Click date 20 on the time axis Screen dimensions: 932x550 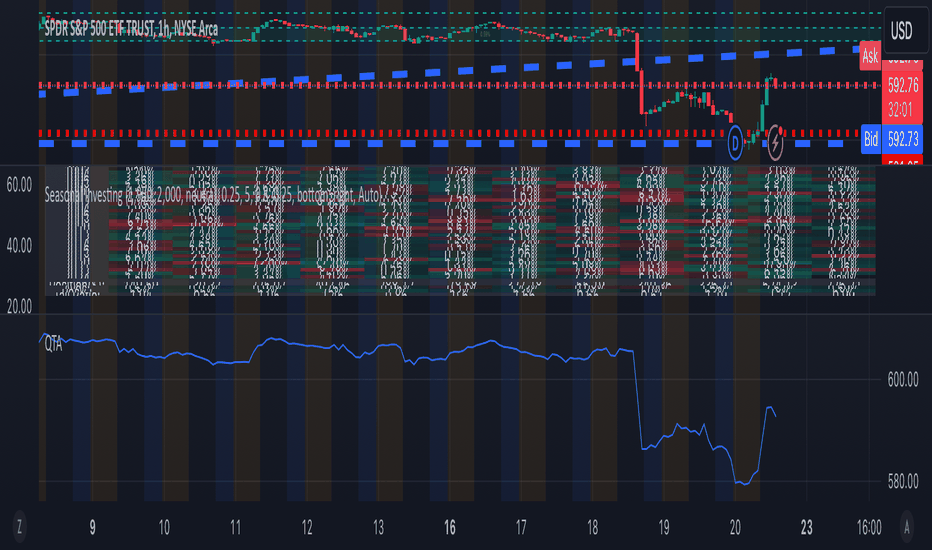pyautogui.click(x=735, y=527)
